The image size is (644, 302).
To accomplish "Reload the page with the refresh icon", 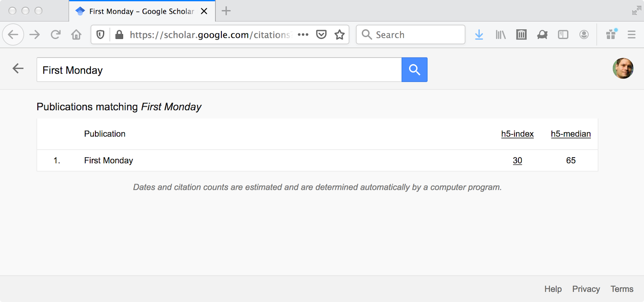I will pyautogui.click(x=56, y=35).
